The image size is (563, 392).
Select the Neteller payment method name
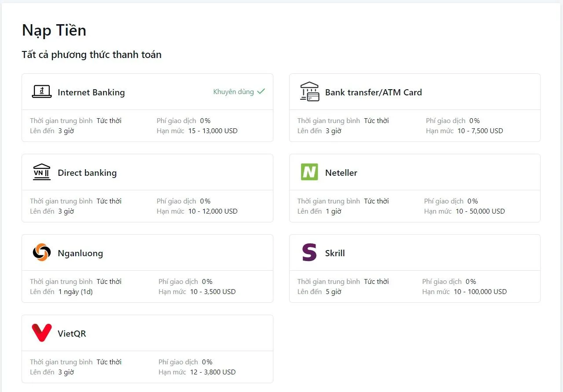[x=341, y=173]
